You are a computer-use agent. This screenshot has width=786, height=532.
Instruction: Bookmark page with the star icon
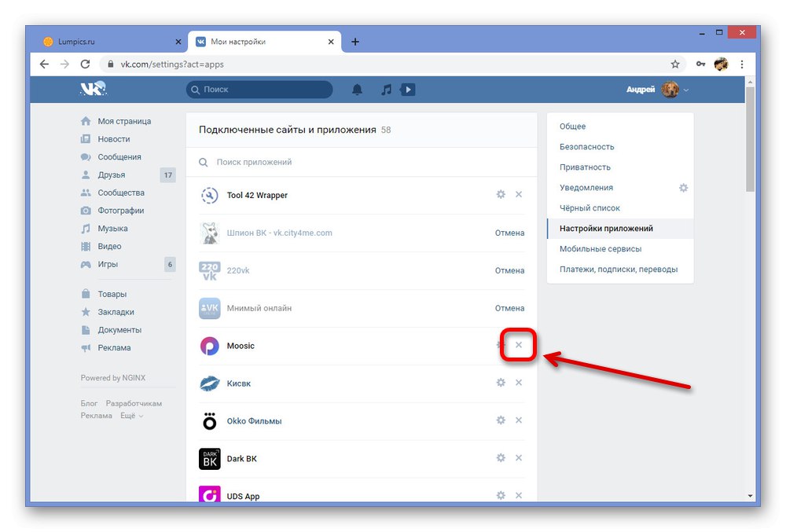coord(675,64)
